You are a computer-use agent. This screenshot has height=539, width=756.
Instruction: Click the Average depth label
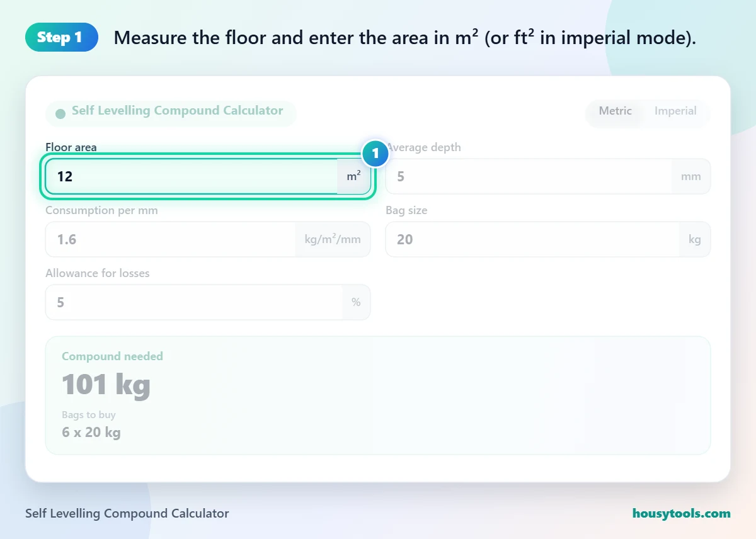click(423, 147)
